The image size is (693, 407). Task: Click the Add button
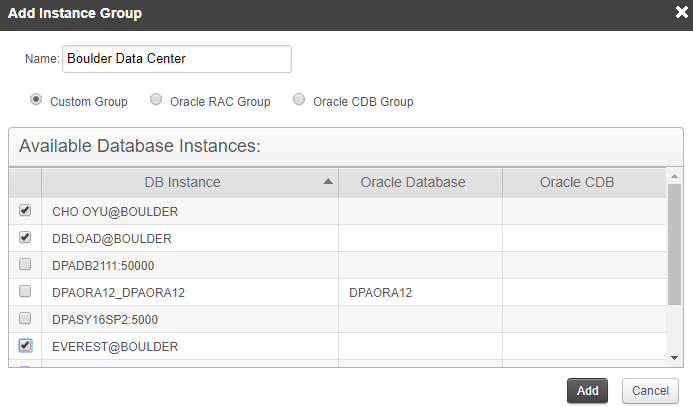click(587, 390)
